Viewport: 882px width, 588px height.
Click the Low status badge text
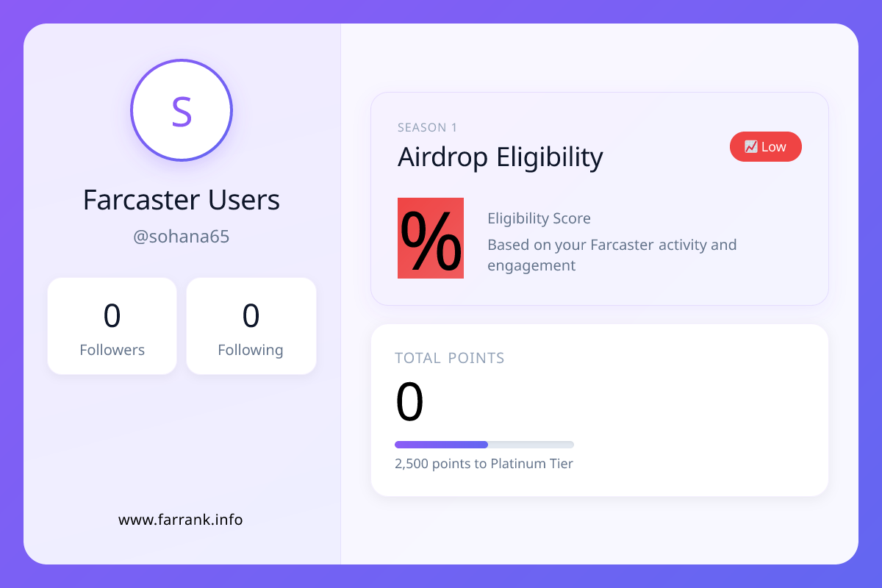[774, 147]
